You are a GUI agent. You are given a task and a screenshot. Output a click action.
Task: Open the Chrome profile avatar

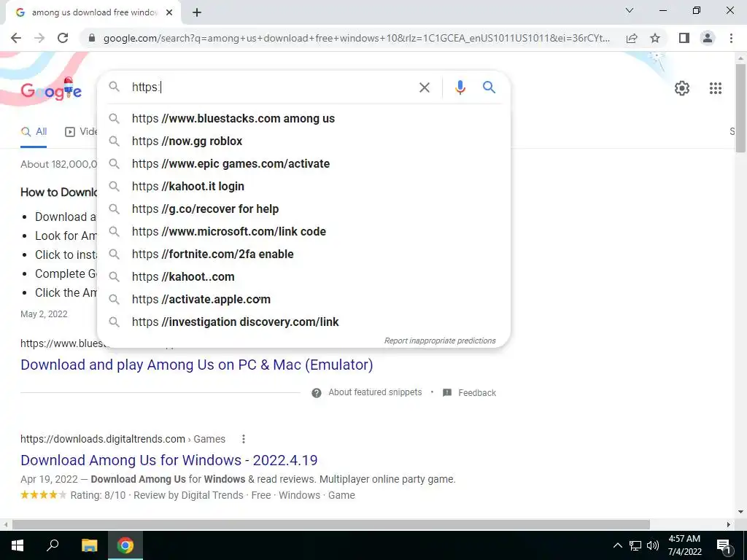pos(708,38)
